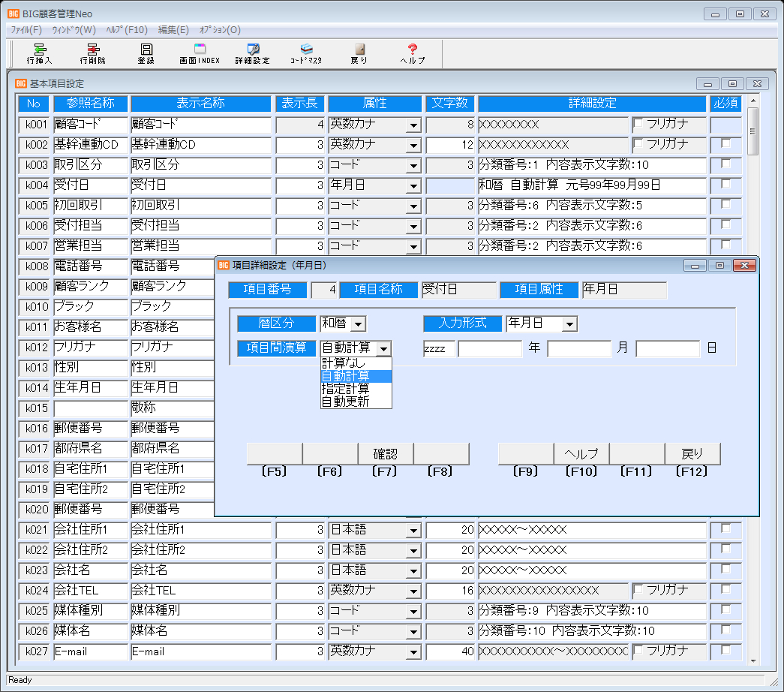Screen dimensions: 784x692
Task: Click the zzzz era input field
Action: [x=439, y=348]
